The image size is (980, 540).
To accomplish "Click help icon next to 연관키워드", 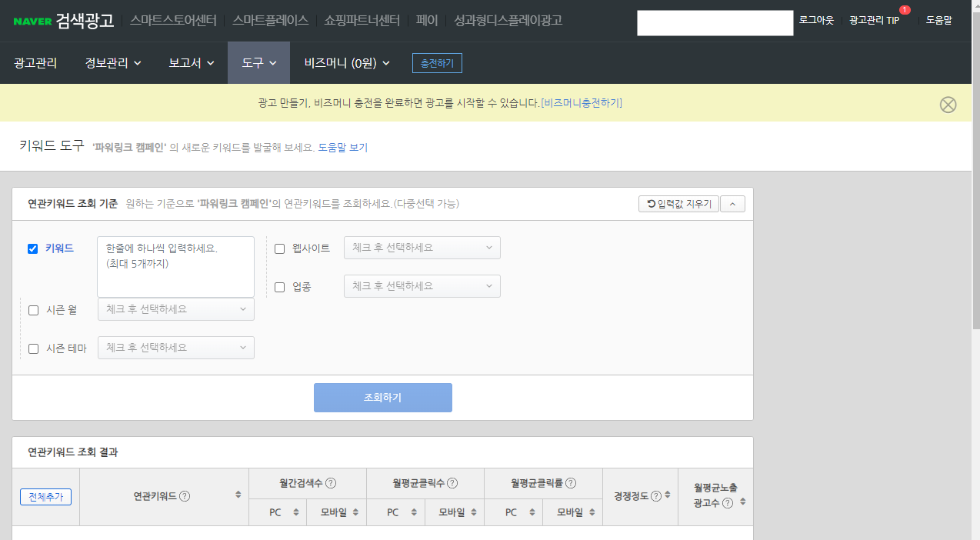I will (x=185, y=496).
